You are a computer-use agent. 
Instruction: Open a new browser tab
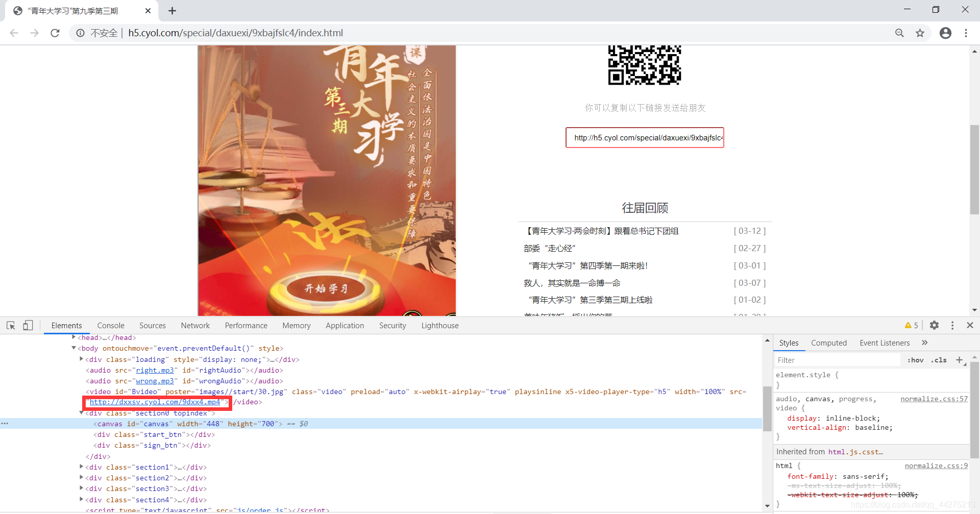coord(172,11)
